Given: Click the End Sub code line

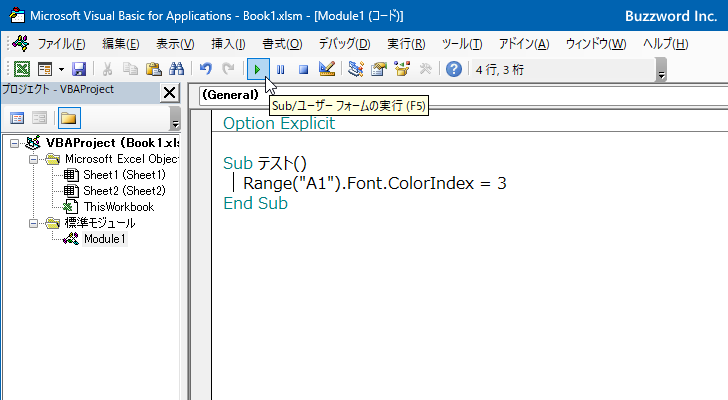Looking at the screenshot, I should click(x=255, y=203).
